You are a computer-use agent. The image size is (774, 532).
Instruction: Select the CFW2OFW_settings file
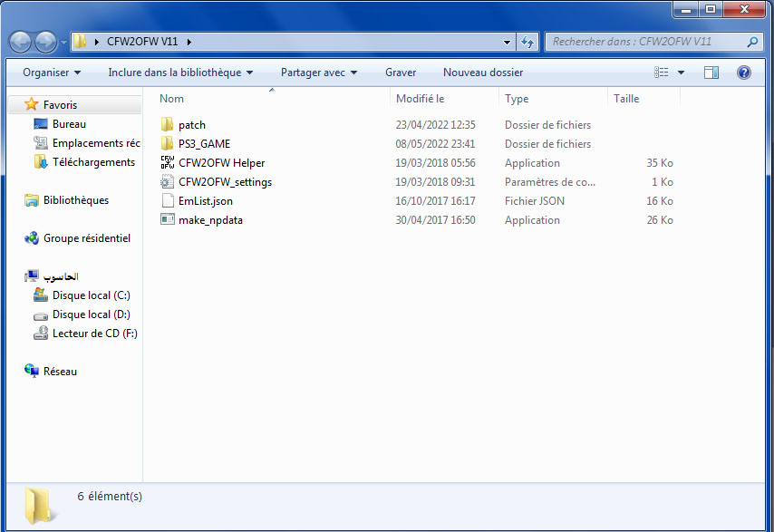(225, 182)
